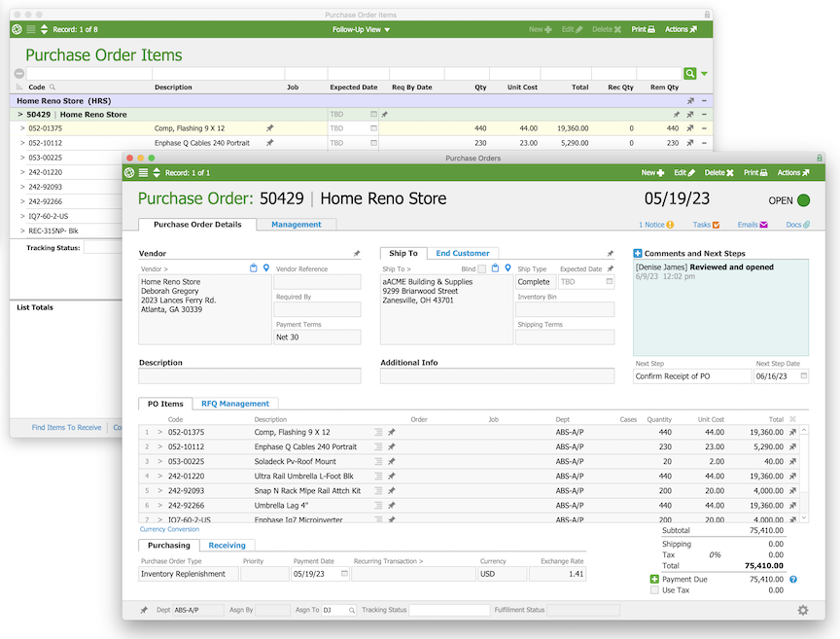The image size is (840, 639).
Task: Open the Actions menu in Purchase Orders window
Action: tap(791, 172)
